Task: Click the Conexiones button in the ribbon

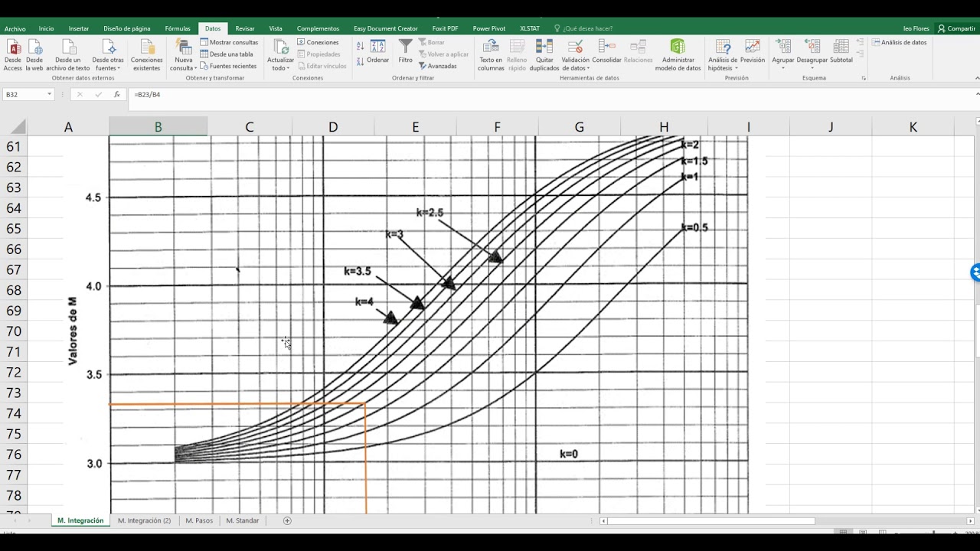Action: (318, 42)
